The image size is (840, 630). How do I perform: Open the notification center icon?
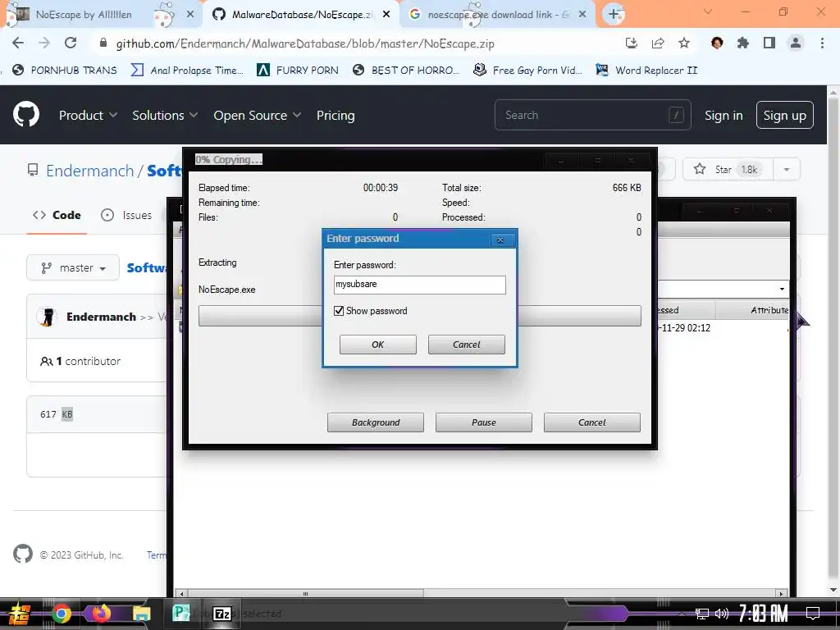tap(813, 614)
